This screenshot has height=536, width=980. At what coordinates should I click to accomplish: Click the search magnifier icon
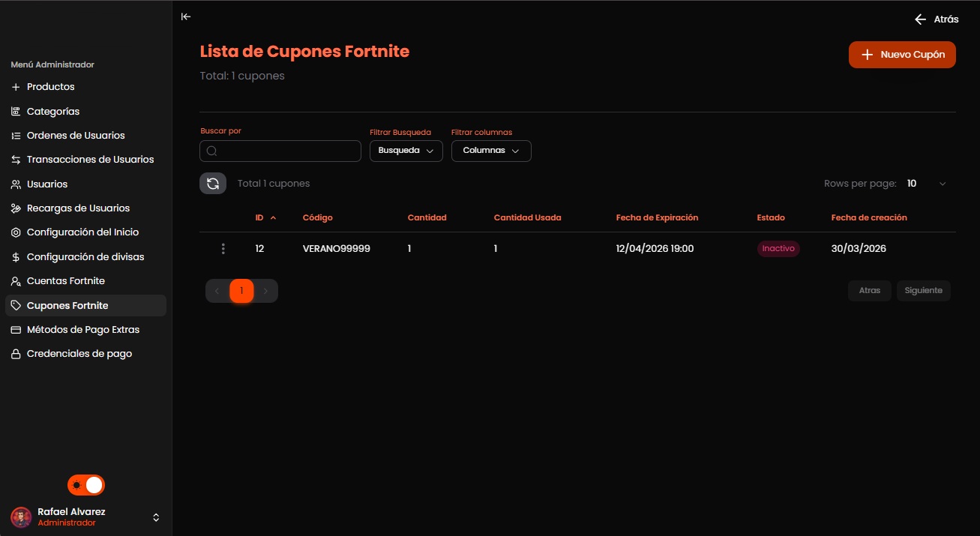point(212,151)
